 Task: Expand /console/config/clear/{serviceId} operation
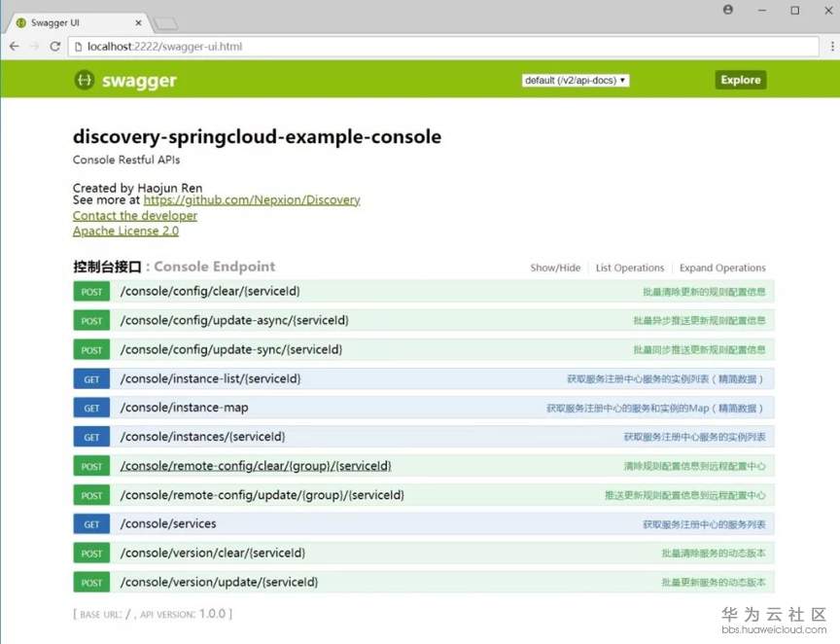[210, 291]
